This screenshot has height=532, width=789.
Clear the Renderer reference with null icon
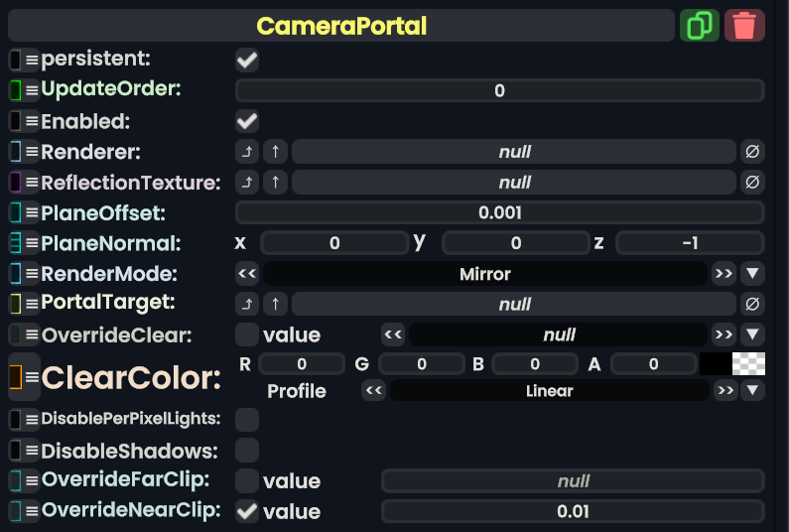tap(752, 152)
